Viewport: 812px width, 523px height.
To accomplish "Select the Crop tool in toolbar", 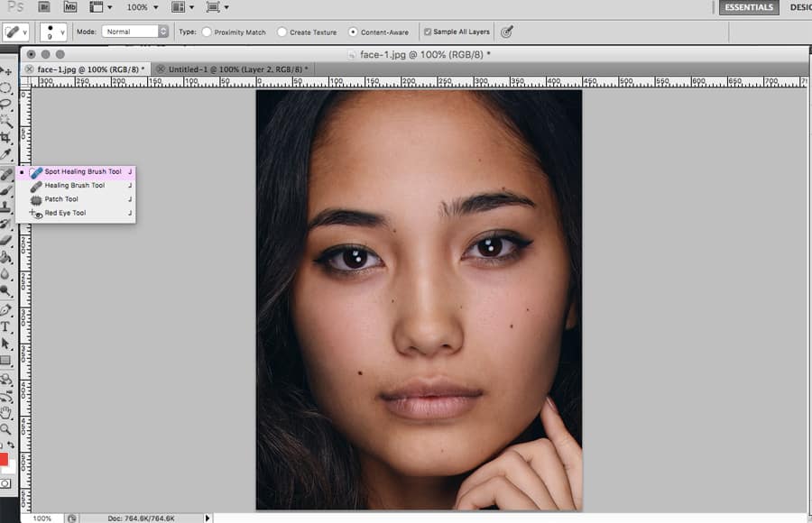I will 6,137.
